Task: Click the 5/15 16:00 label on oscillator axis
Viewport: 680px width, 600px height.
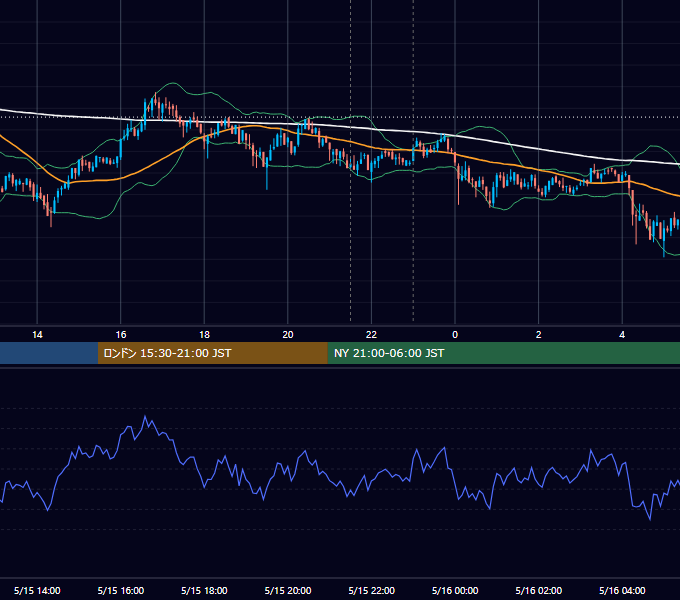Action: coord(121,590)
